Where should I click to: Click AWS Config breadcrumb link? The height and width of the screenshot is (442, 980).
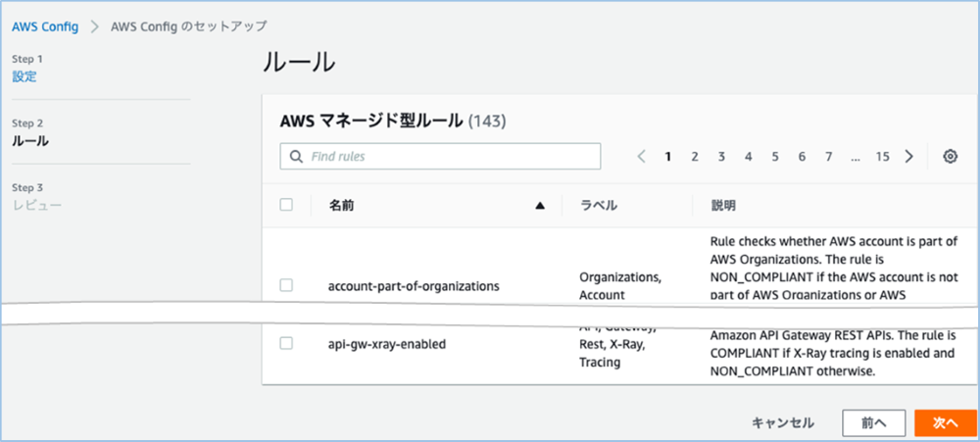click(45, 25)
